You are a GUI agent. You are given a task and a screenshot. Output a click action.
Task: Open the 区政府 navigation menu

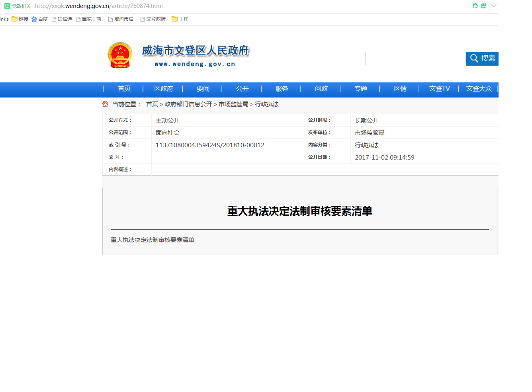pos(164,89)
